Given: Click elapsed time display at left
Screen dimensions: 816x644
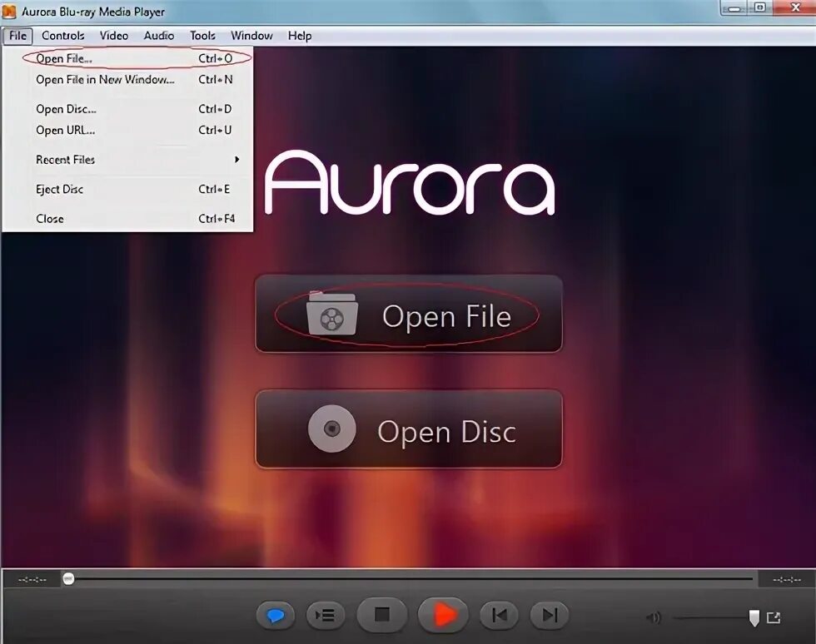Looking at the screenshot, I should tap(32, 579).
